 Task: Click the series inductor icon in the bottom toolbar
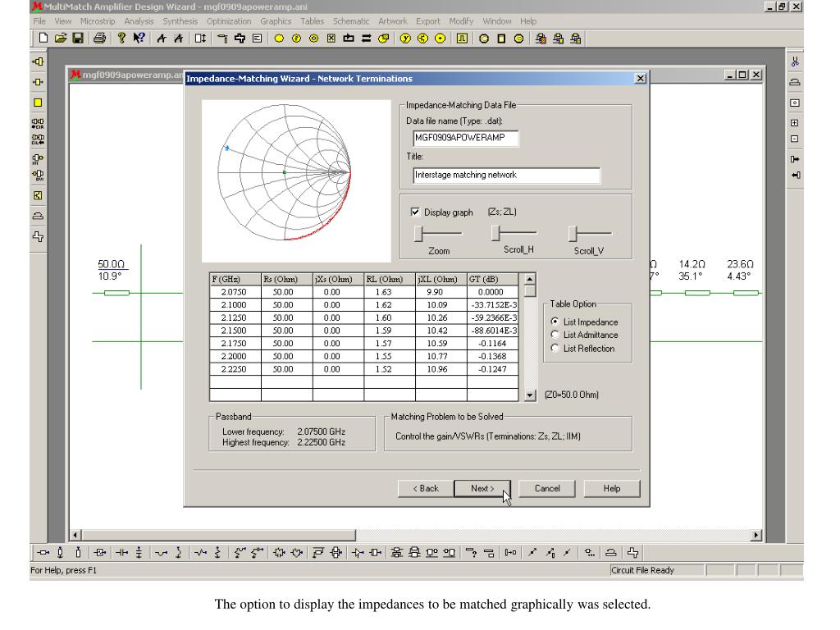click(x=162, y=552)
